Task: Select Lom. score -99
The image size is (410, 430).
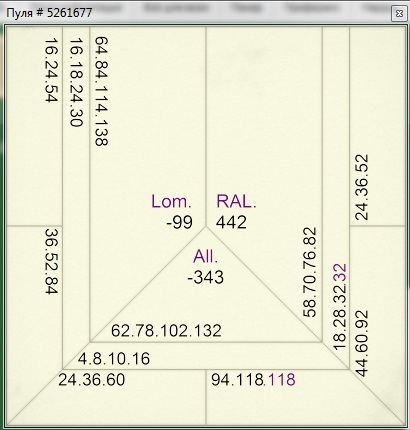Action: [179, 222]
